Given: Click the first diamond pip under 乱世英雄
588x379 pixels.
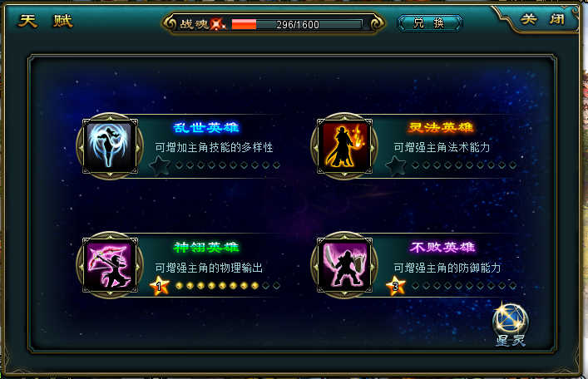Looking at the screenshot, I should point(180,165).
